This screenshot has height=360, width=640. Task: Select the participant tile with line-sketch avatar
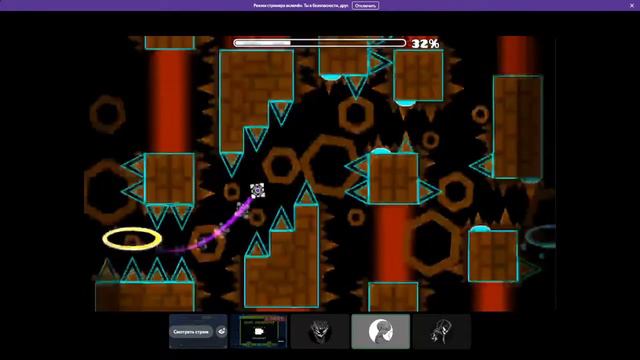442,331
